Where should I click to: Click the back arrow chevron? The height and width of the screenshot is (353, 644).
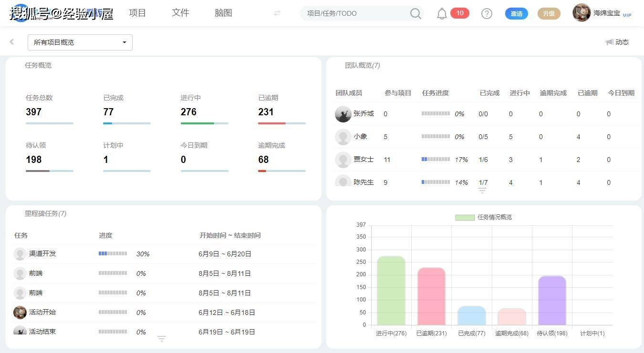click(12, 42)
